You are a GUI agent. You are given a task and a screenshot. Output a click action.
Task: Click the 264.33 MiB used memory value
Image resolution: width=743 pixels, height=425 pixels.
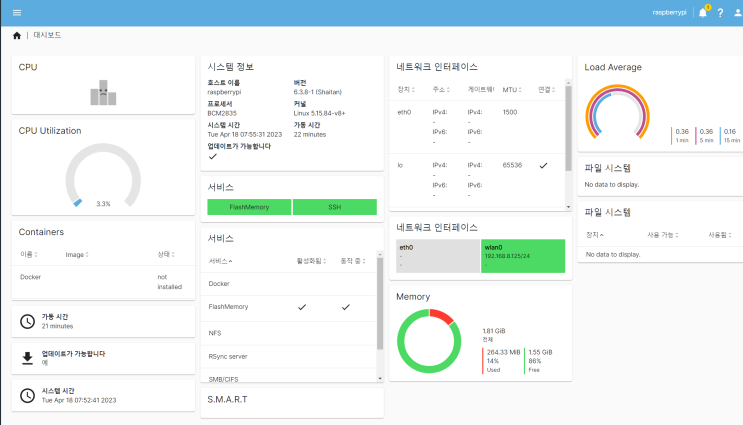pyautogui.click(x=503, y=352)
